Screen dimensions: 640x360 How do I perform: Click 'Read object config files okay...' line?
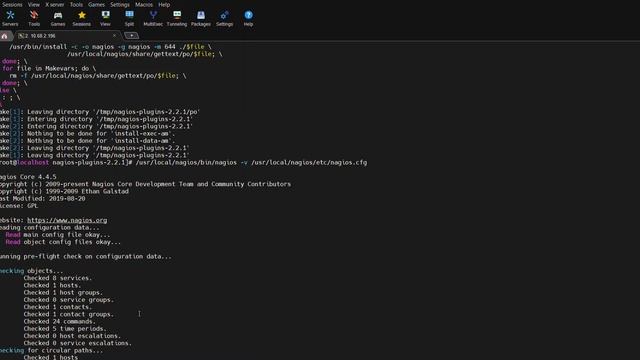coord(63,242)
